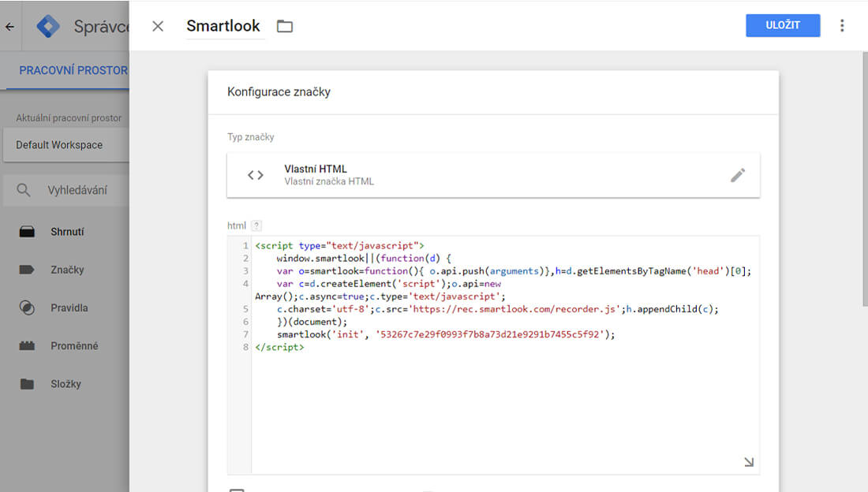Click the opening script tag on line 1
This screenshot has height=492, width=868.
(x=339, y=245)
